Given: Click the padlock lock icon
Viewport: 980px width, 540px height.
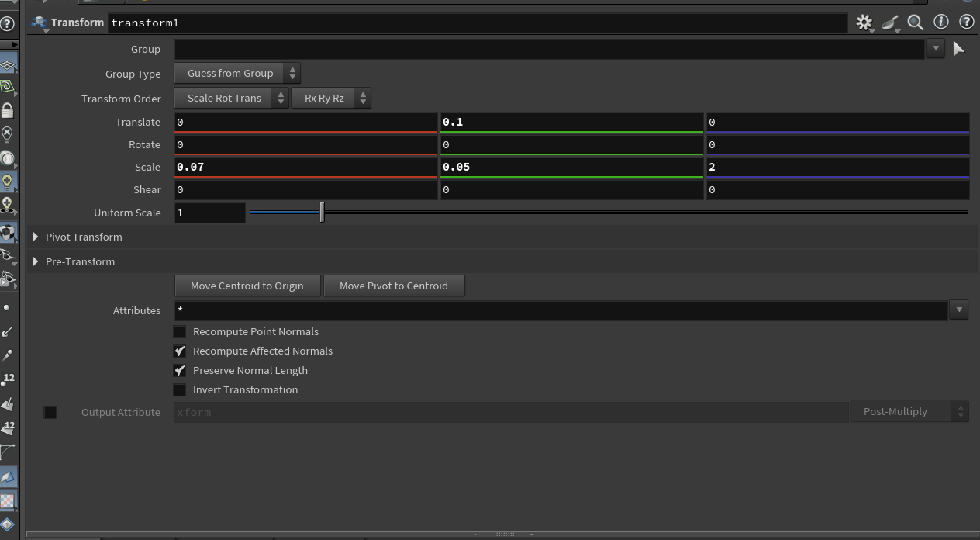Looking at the screenshot, I should click(x=8, y=110).
